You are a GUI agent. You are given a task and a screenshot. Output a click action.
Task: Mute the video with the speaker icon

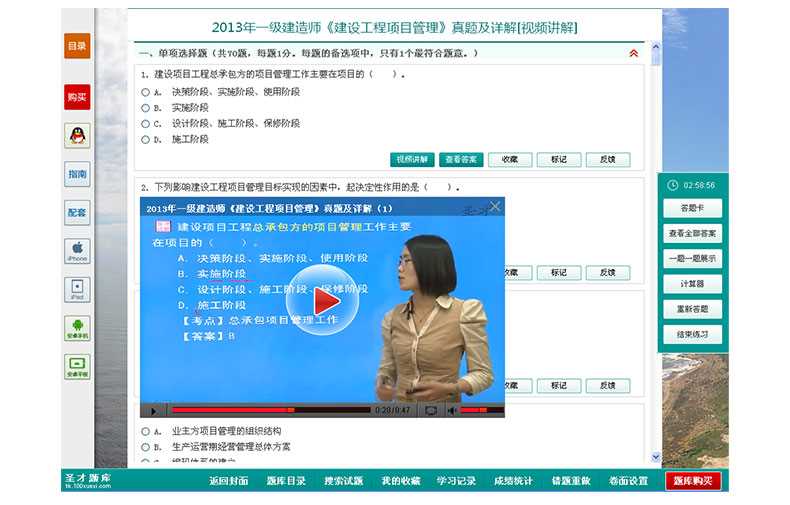452,410
